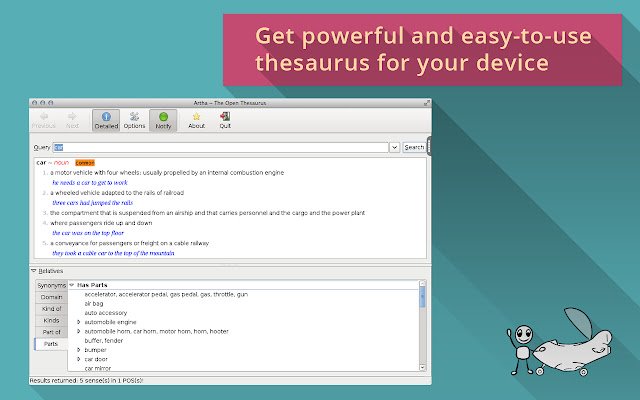
Task: Click definition 'a wheeled vehicle adapted to the rails'
Action: 117,193
